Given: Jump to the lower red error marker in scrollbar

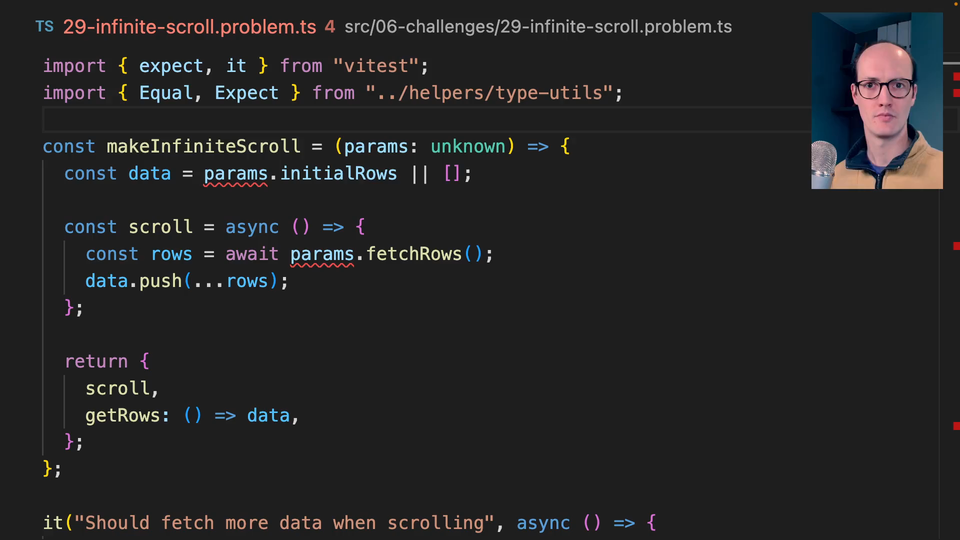Looking at the screenshot, I should click(955, 425).
